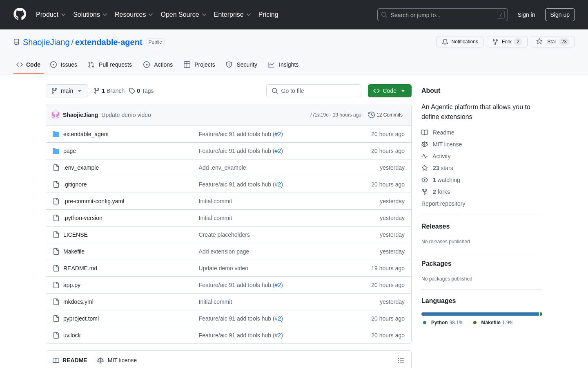Click the star icon beside 23 stars
Screen dimensions: 588x368
425,168
